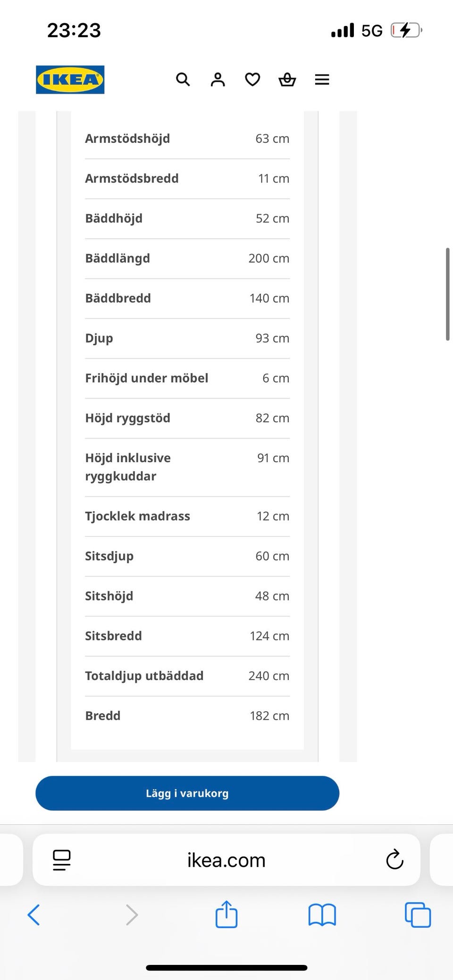The image size is (453, 980).
Task: Reload the page in Safari
Action: 394,860
